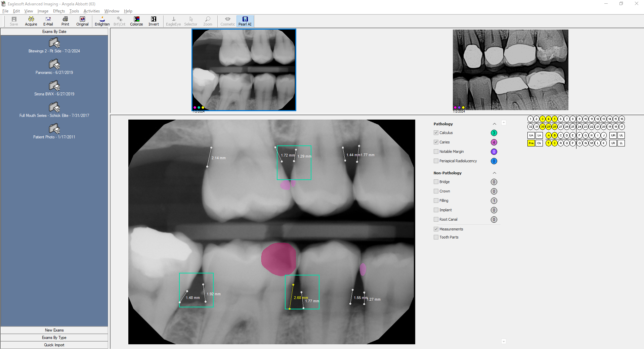Check the Bridge checkbox

(x=436, y=182)
